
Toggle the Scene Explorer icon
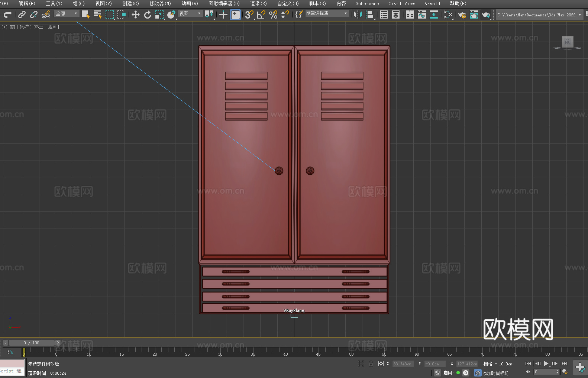(384, 14)
